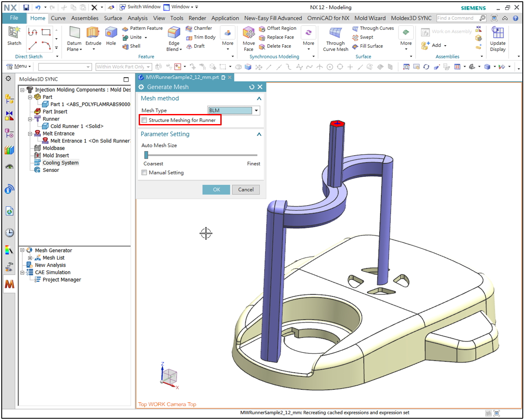The image size is (524, 420).
Task: Open the Move Face tool
Action: (249, 39)
